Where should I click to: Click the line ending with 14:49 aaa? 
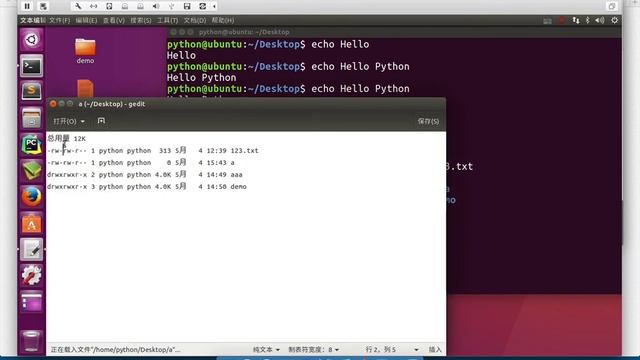tap(144, 175)
